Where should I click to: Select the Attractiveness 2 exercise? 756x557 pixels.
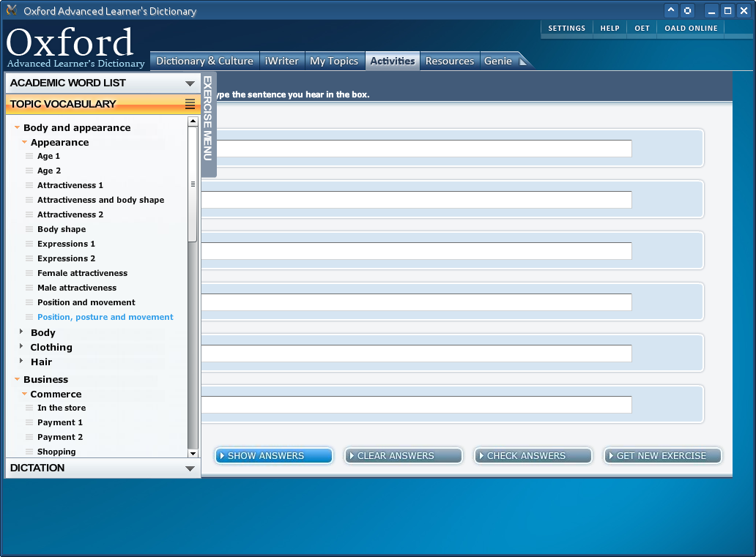(x=70, y=214)
